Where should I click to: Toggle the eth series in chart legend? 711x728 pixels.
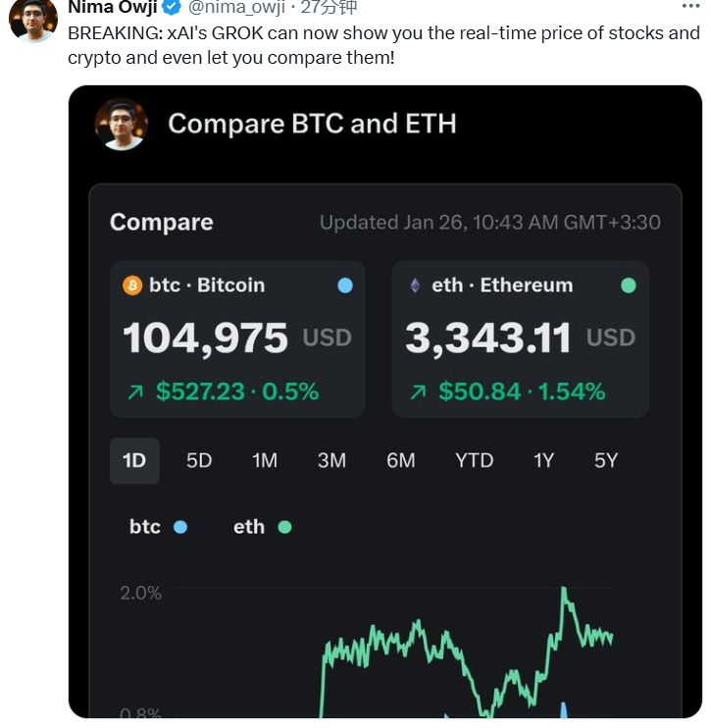click(262, 527)
